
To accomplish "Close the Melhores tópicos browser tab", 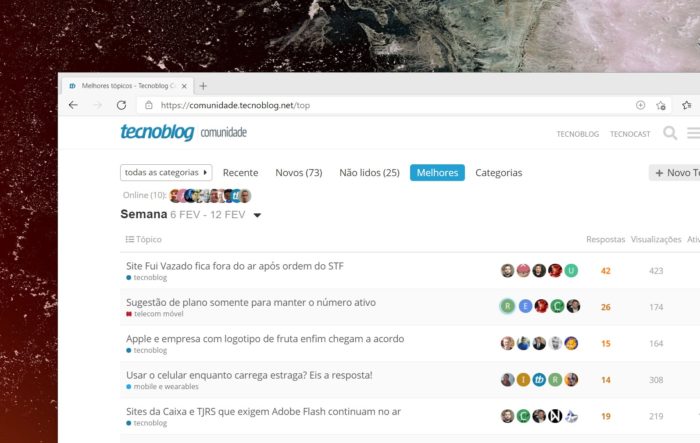I will (184, 86).
